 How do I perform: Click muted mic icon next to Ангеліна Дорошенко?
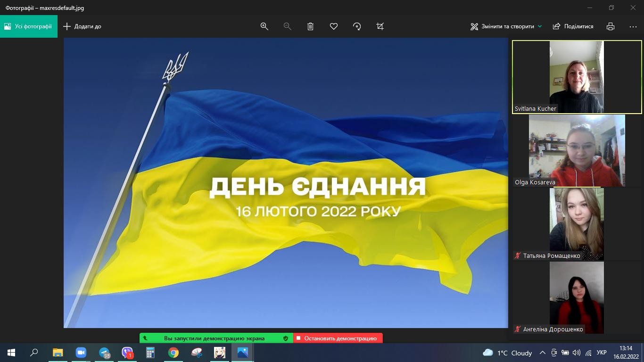click(x=518, y=329)
